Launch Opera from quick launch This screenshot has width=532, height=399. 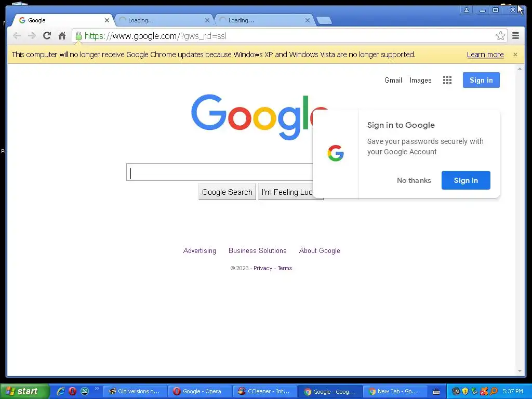(x=72, y=391)
